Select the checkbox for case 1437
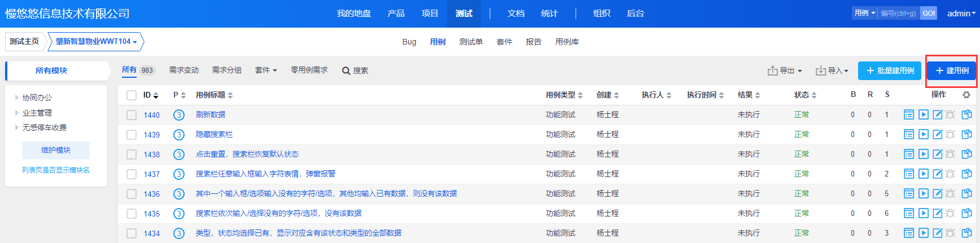The height and width of the screenshot is (243, 980). (x=132, y=174)
